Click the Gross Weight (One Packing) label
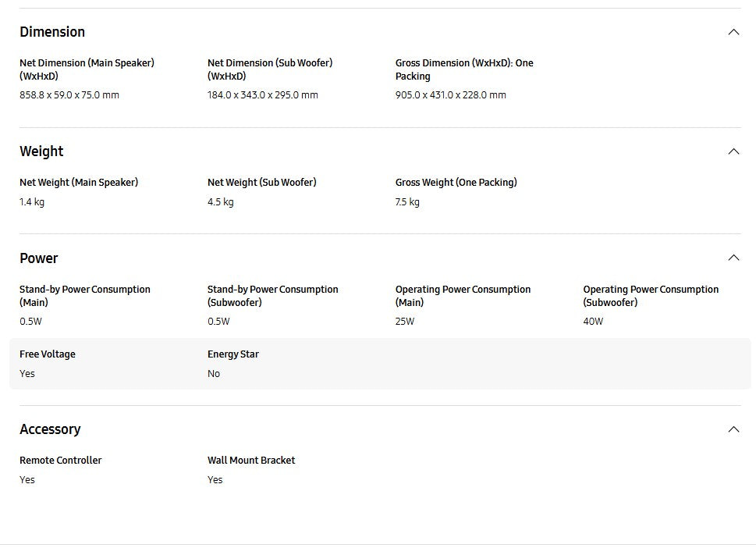The height and width of the screenshot is (548, 756). click(456, 183)
